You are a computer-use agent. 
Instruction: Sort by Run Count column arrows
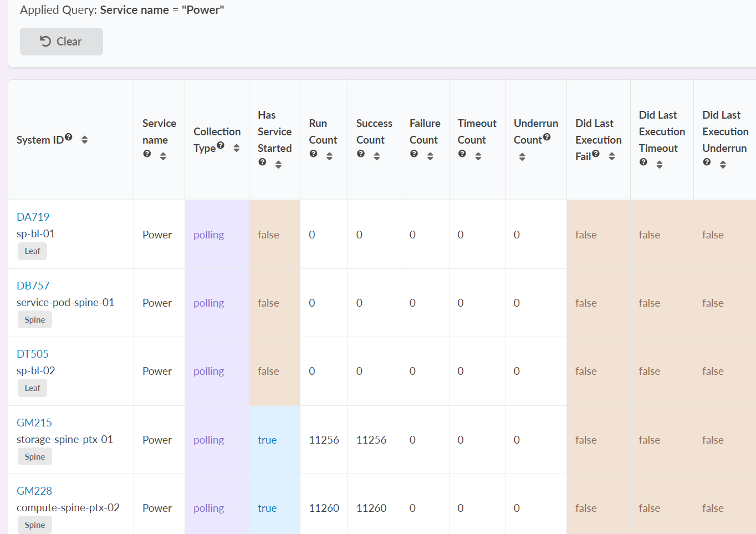(x=330, y=156)
